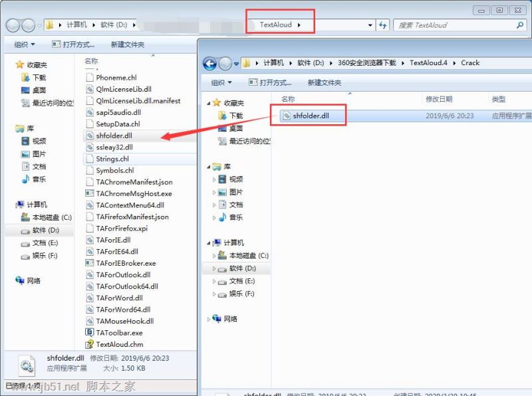The width and height of the screenshot is (532, 396).
Task: Click the sapi5audio.dll file icon
Action: click(x=90, y=112)
